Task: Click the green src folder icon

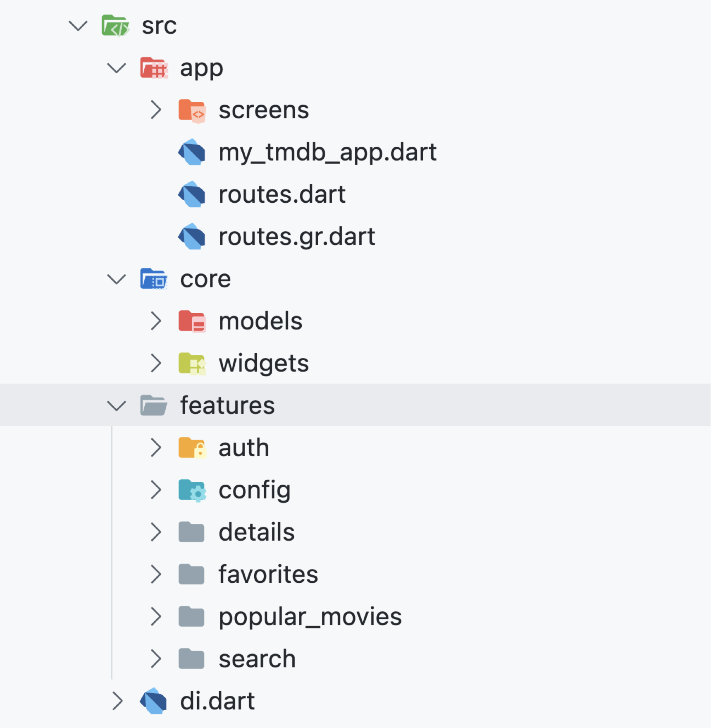Action: [115, 26]
